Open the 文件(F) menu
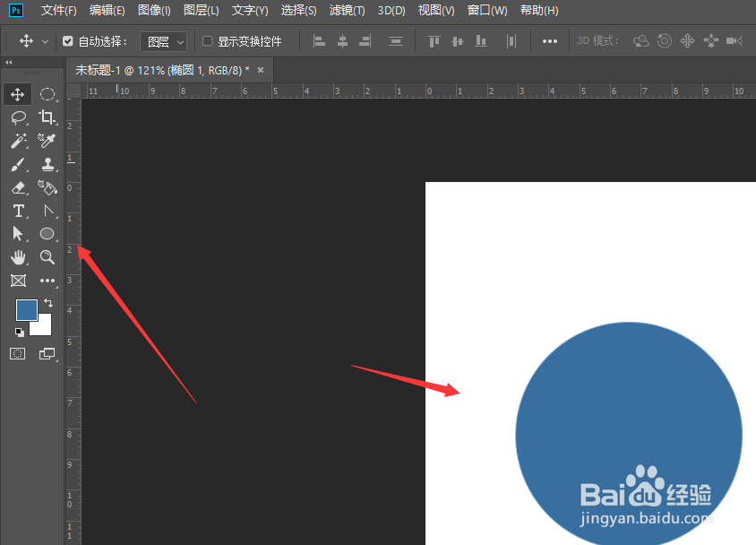This screenshot has width=756, height=545. (x=59, y=11)
